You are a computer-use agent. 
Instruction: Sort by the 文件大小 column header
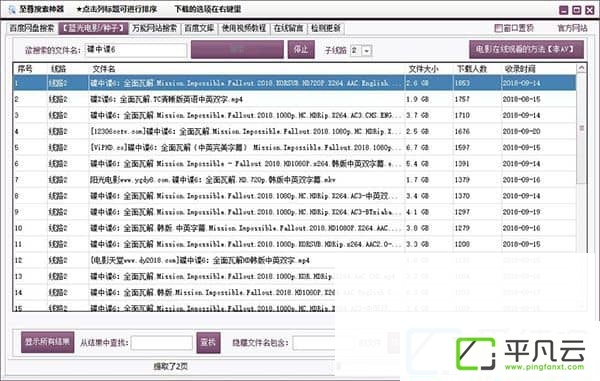(x=423, y=69)
